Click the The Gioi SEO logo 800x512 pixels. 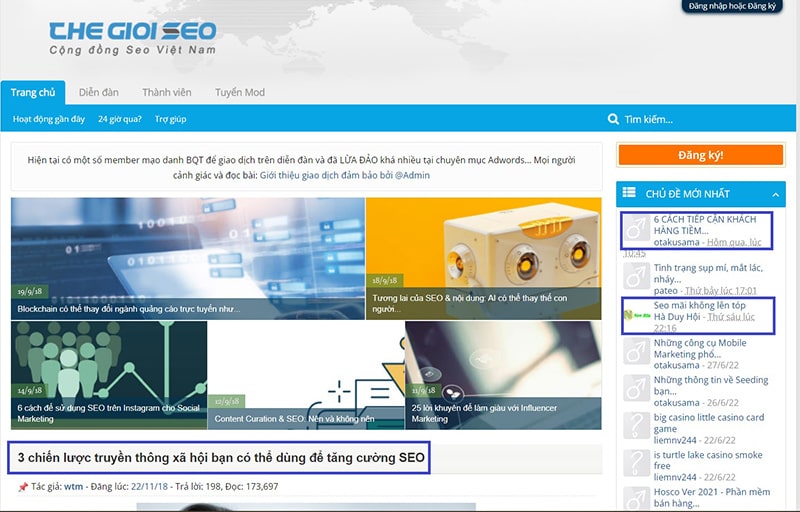[133, 38]
